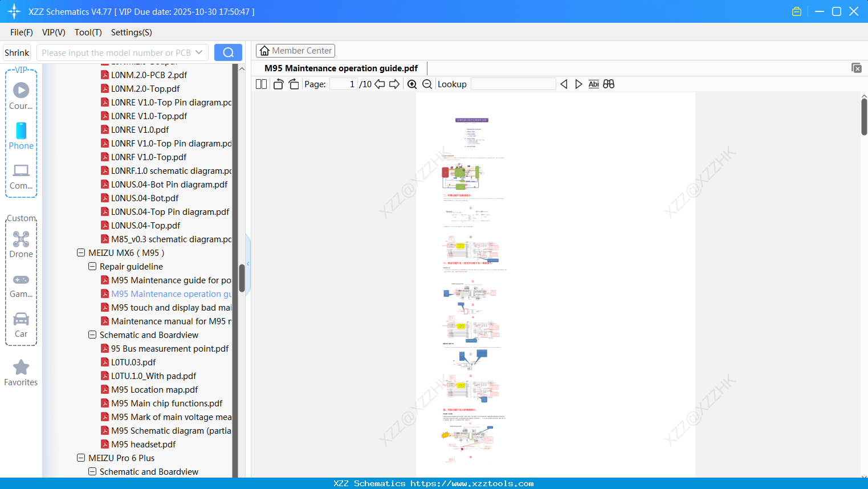Image resolution: width=868 pixels, height=489 pixels.
Task: Click the detach viewer window icon
Action: [x=856, y=68]
